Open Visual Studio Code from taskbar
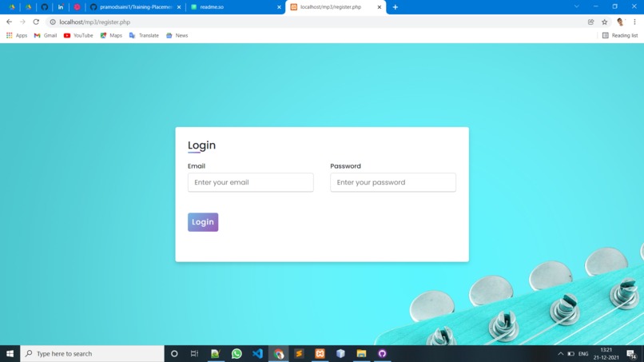This screenshot has height=362, width=644. [257, 353]
